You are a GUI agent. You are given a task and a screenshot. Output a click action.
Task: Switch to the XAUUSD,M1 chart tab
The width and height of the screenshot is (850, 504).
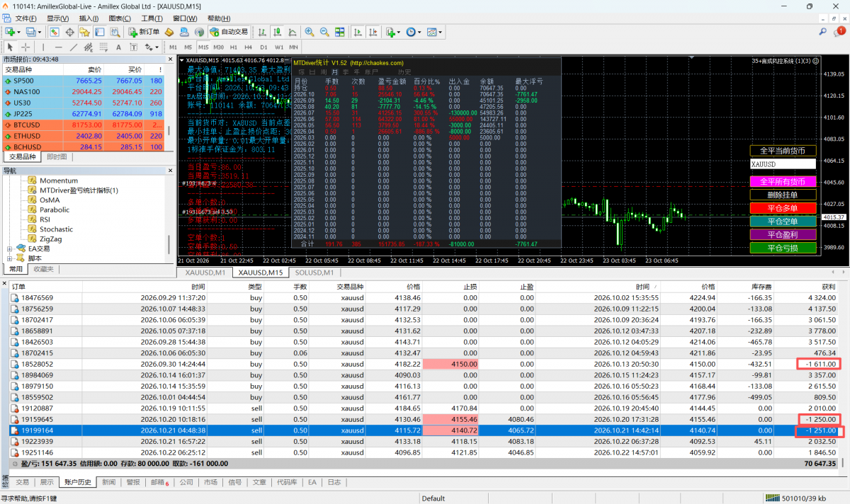click(205, 273)
